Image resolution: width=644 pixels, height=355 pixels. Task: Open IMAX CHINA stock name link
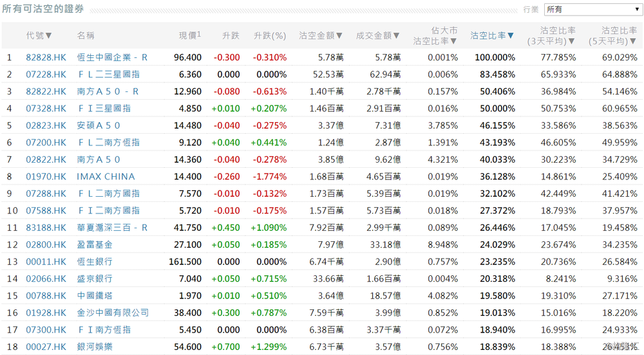pyautogui.click(x=106, y=177)
